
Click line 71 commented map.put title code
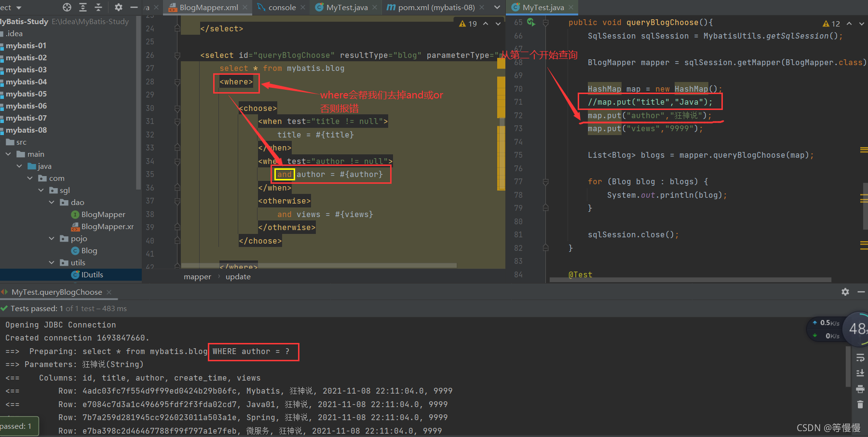click(x=650, y=102)
